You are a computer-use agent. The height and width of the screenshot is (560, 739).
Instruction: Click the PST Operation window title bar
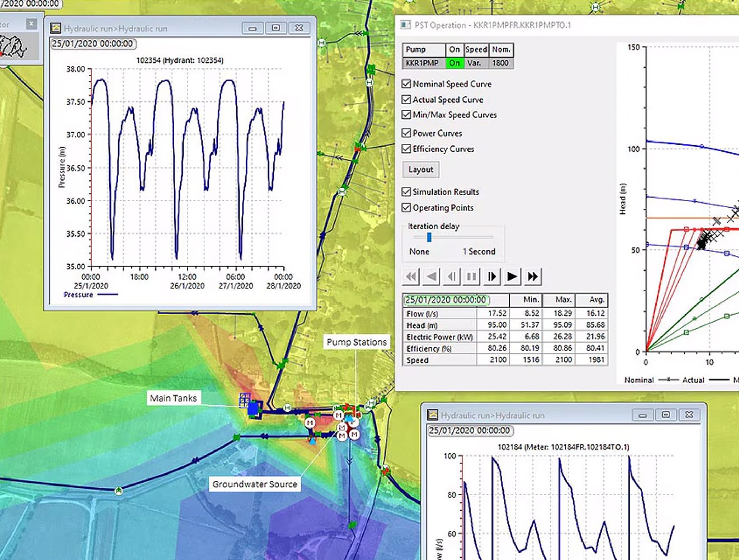point(567,25)
